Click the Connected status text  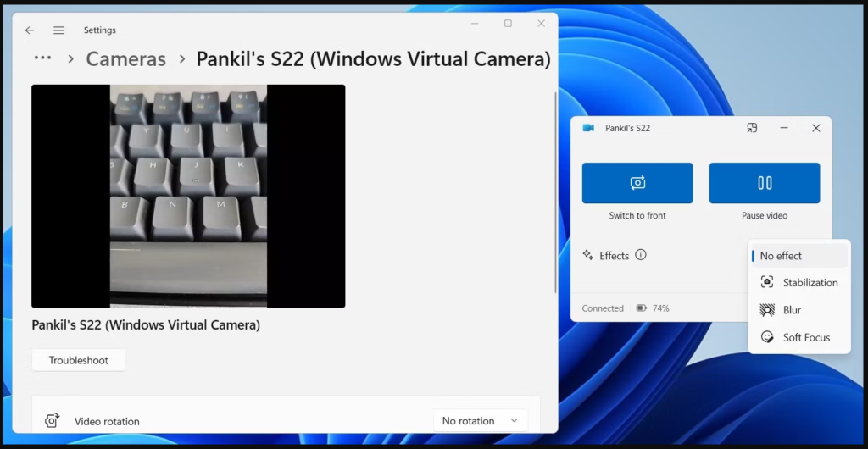pos(603,308)
